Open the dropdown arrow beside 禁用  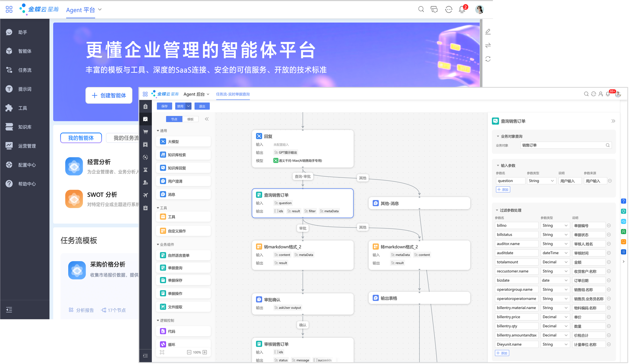[189, 106]
